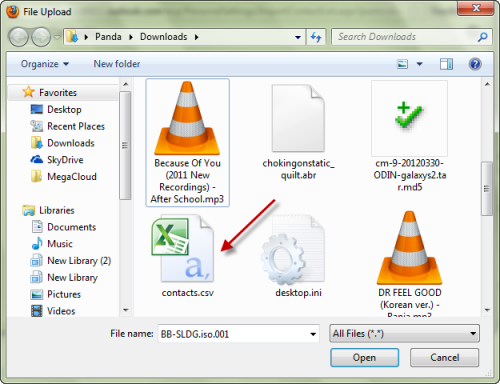Click the Recent Places icon

point(37,126)
